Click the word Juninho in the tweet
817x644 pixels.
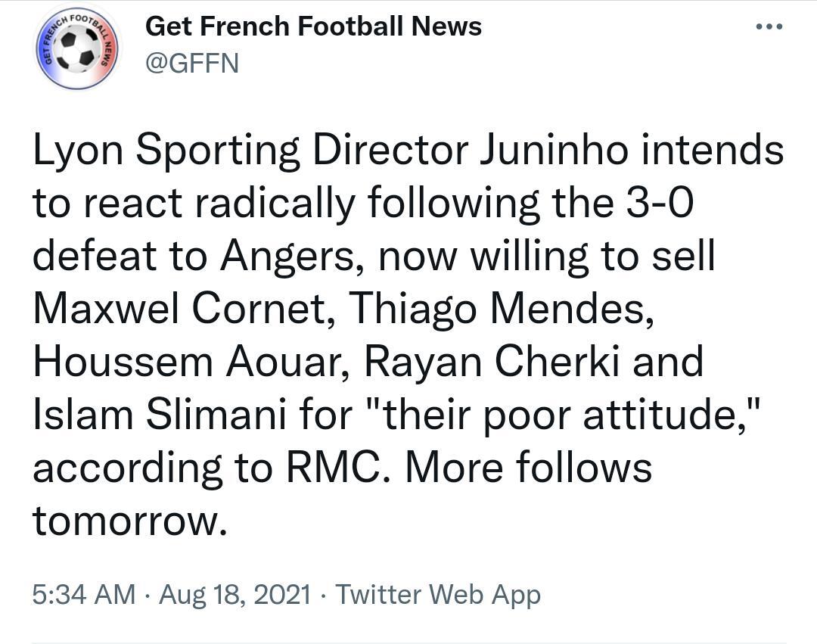click(x=553, y=149)
